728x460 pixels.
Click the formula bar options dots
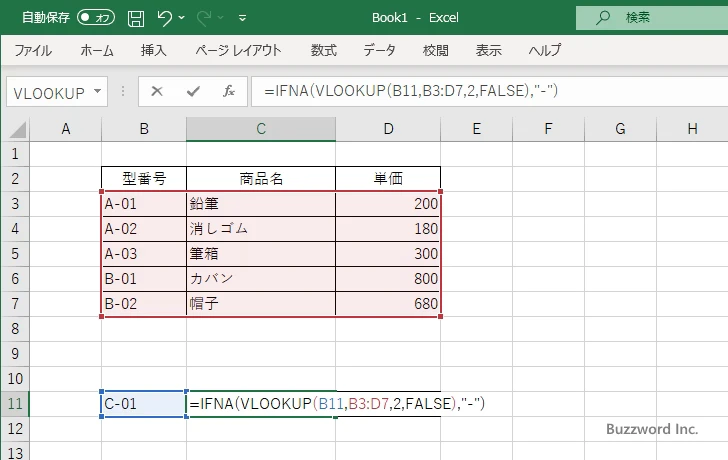(123, 91)
